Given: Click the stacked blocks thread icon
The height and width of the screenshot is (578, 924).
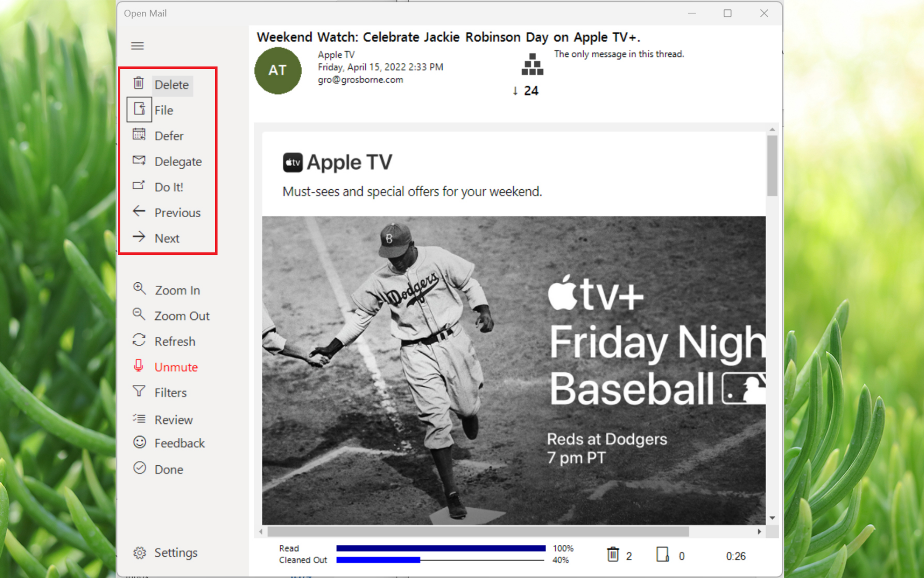Looking at the screenshot, I should pos(532,64).
